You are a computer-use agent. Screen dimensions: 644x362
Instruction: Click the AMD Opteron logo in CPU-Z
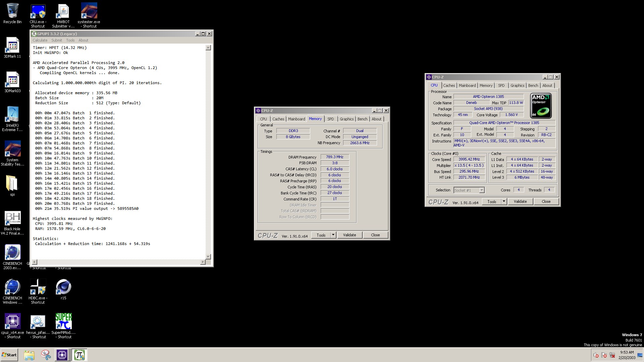541,106
